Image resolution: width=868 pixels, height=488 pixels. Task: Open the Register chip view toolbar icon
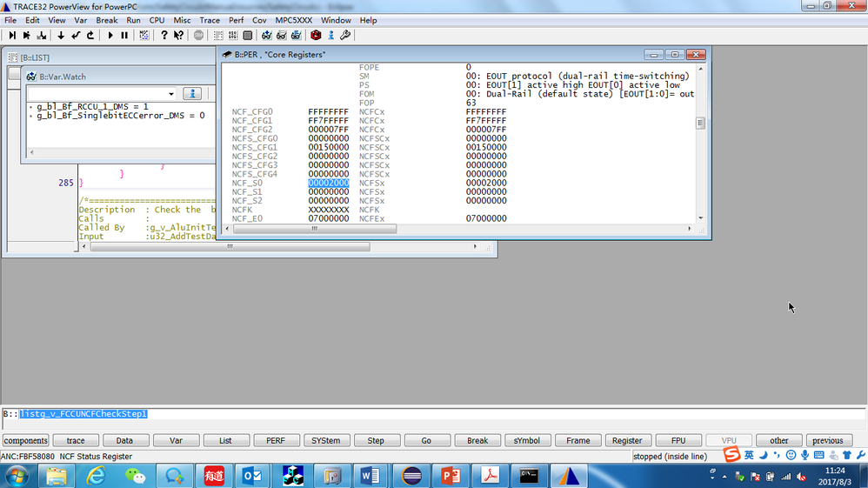(x=248, y=36)
